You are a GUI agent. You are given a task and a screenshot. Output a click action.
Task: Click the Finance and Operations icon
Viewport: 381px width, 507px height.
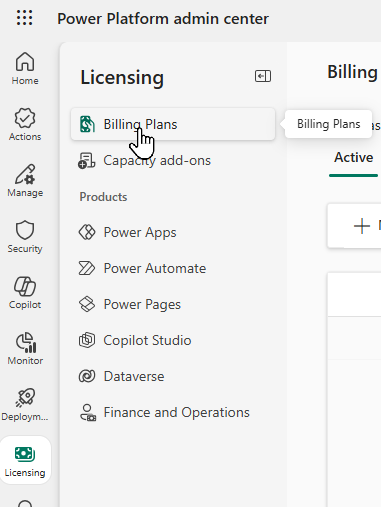pos(88,412)
